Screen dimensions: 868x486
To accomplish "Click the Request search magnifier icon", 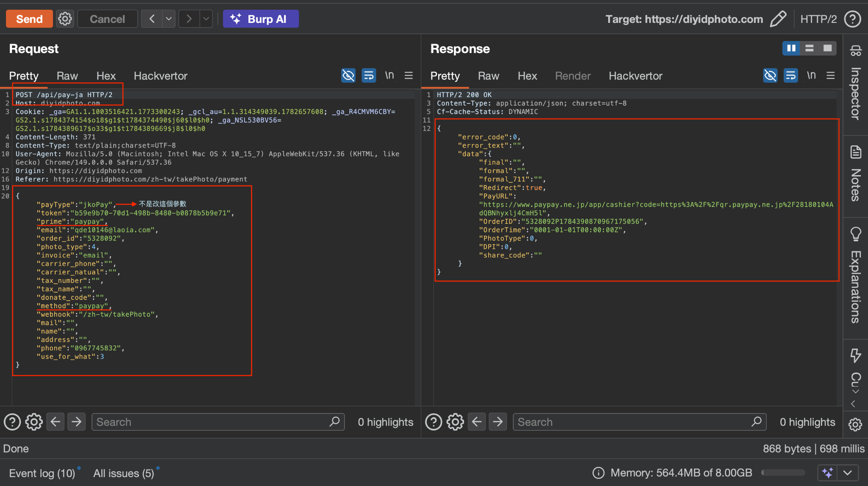I will (x=335, y=422).
